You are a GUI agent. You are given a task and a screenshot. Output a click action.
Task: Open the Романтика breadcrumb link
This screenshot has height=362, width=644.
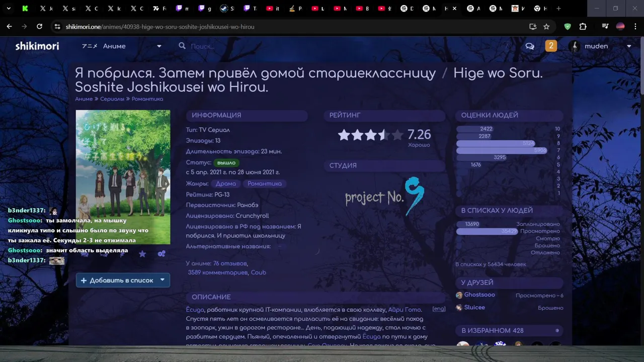pos(147,99)
